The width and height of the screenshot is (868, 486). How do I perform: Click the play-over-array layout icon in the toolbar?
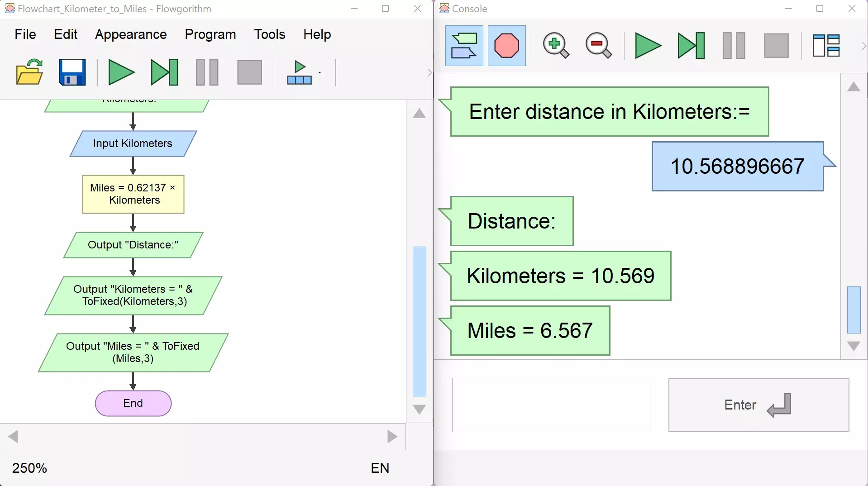300,72
